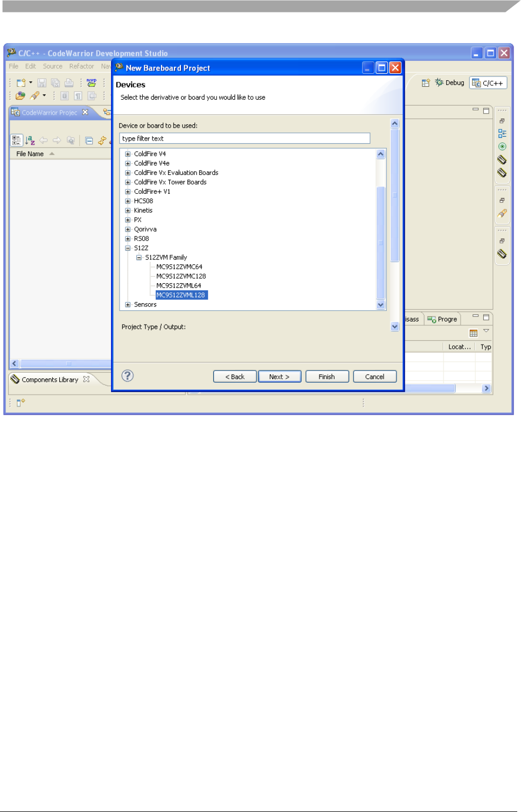Click the Collapse All icon in project panel
The width and height of the screenshot is (521, 812).
[x=89, y=141]
